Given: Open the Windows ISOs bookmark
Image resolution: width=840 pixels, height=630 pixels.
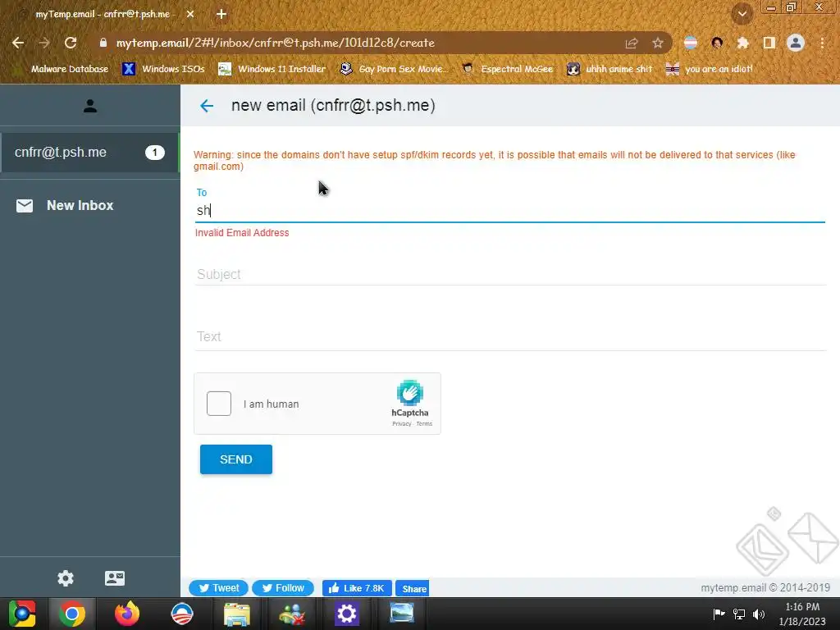Looking at the screenshot, I should pyautogui.click(x=164, y=69).
